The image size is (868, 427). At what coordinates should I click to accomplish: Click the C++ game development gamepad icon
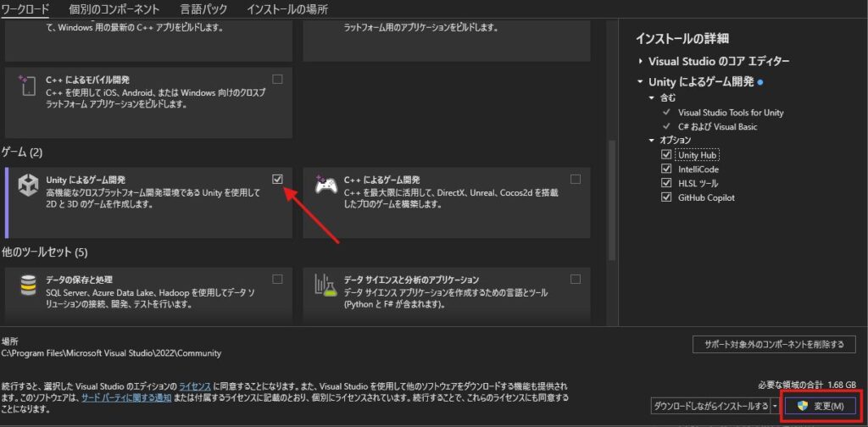tap(325, 186)
